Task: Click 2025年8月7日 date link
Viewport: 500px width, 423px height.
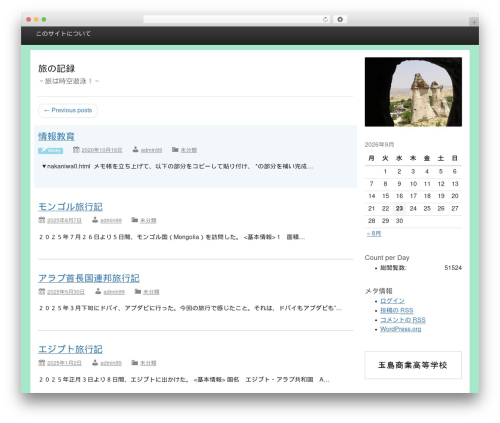Action: 64,221
